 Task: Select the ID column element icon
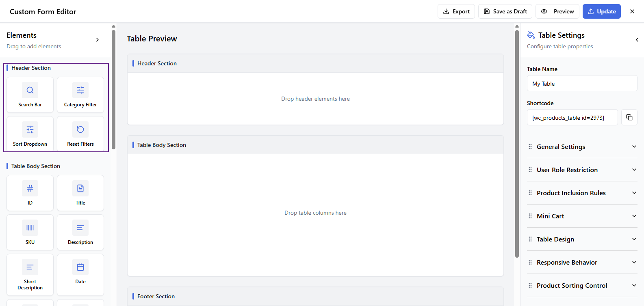[x=30, y=188]
